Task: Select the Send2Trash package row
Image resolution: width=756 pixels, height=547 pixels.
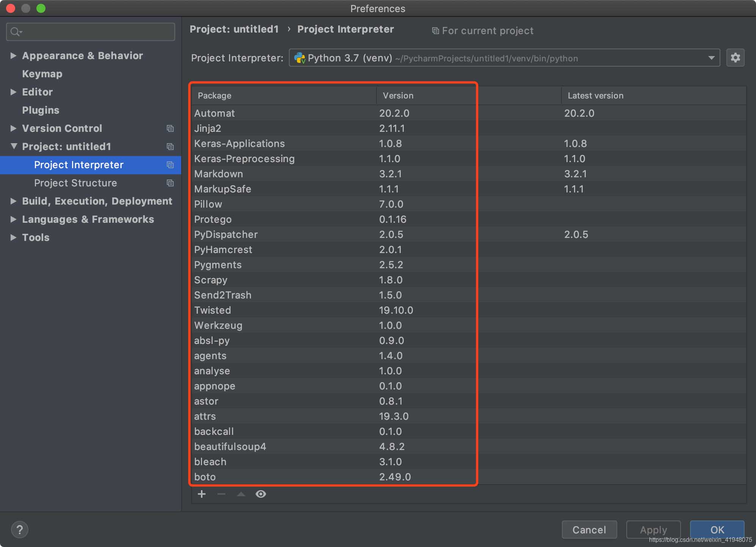Action: 469,295
